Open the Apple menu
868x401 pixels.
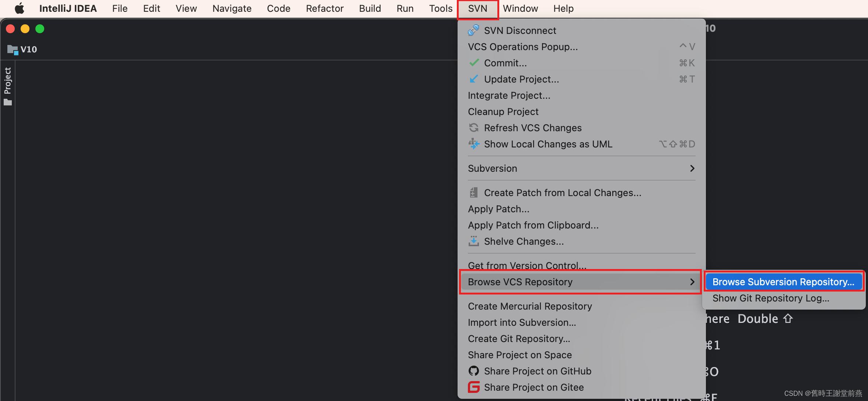[19, 8]
